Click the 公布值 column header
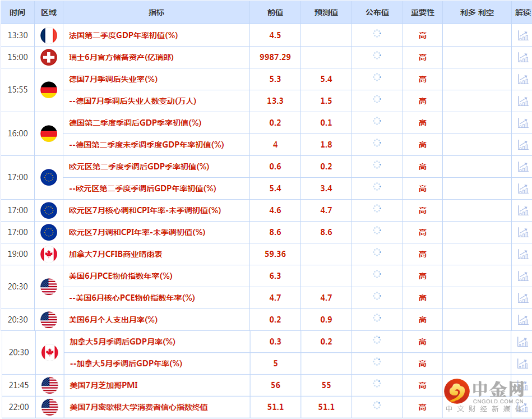This screenshot has width=532, height=419. pyautogui.click(x=377, y=12)
